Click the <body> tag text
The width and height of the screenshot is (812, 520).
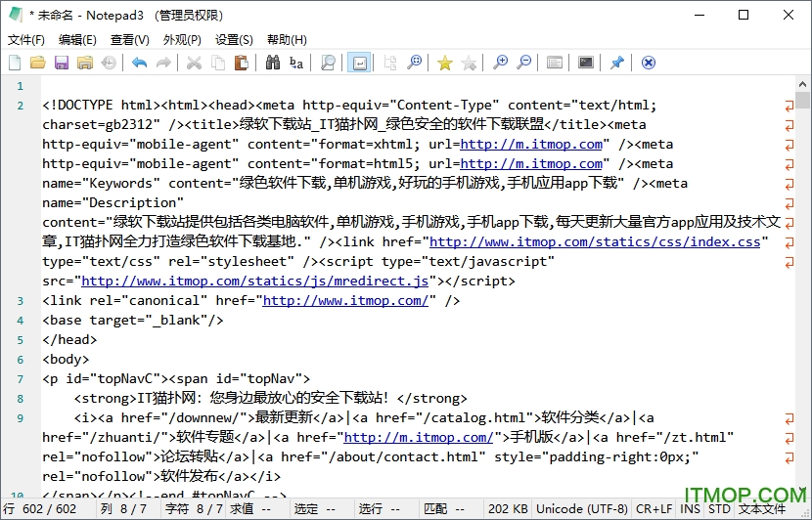click(x=66, y=359)
